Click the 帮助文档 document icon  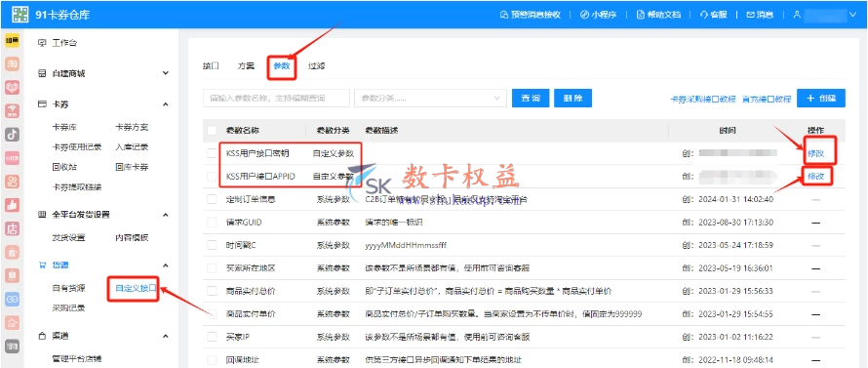click(x=641, y=15)
